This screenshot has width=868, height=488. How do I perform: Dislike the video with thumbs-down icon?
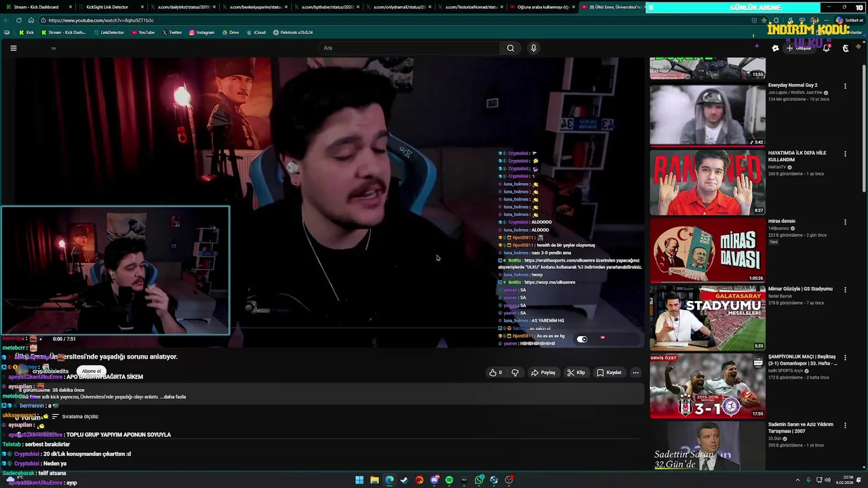pos(515,372)
